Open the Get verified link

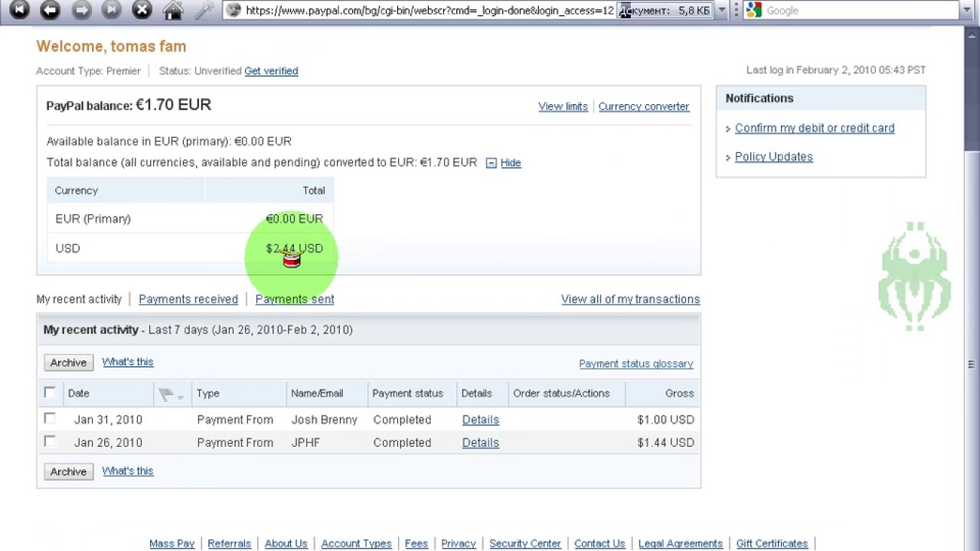(x=271, y=71)
